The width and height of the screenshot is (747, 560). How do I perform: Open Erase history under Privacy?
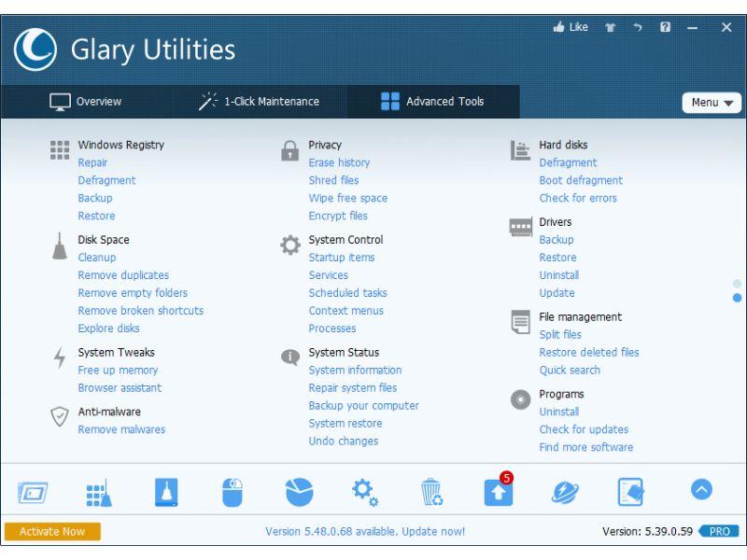(339, 162)
